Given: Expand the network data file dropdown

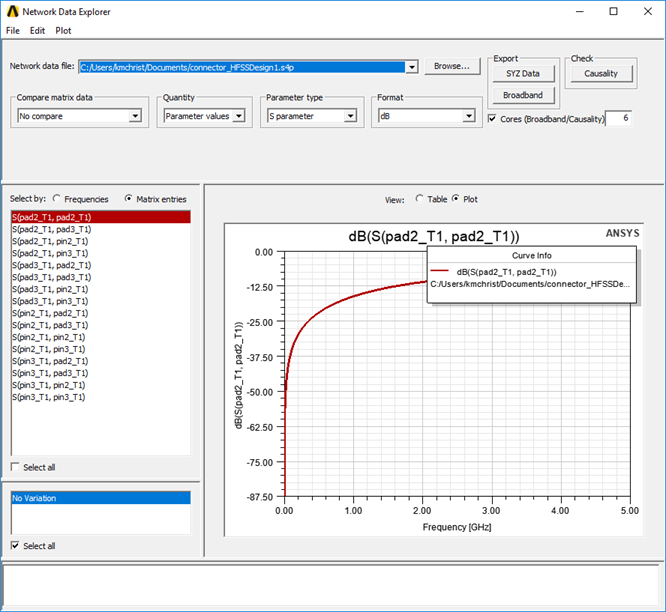Looking at the screenshot, I should [x=411, y=67].
